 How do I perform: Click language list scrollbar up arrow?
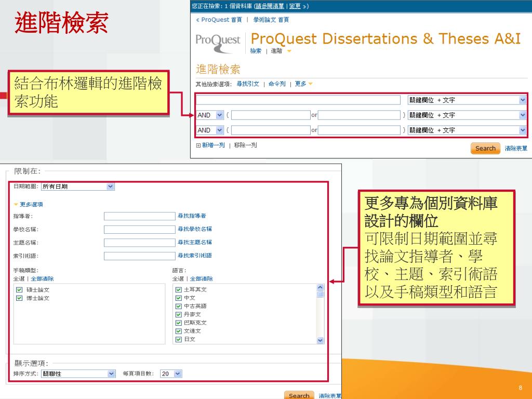coord(320,287)
